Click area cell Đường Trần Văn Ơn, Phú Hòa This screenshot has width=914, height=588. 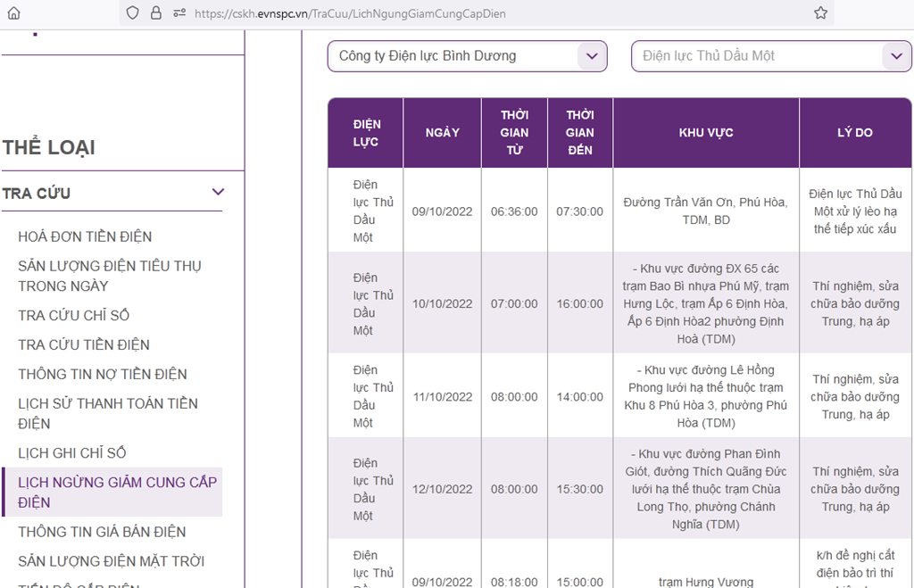point(706,211)
